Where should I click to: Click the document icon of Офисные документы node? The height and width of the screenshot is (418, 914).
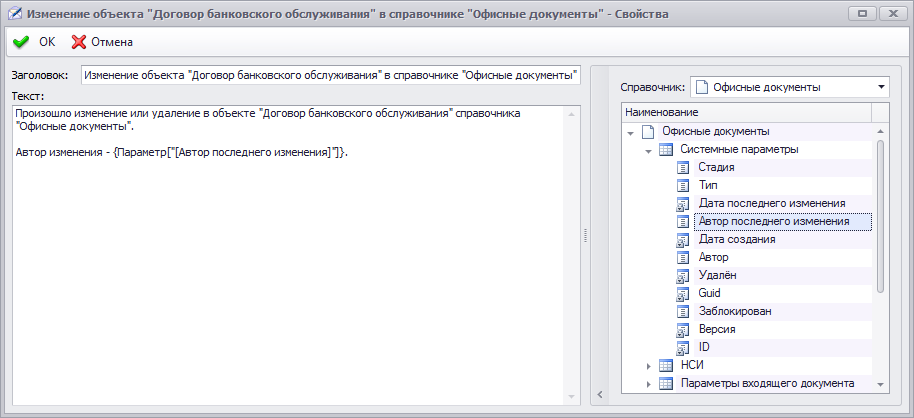pos(648,131)
